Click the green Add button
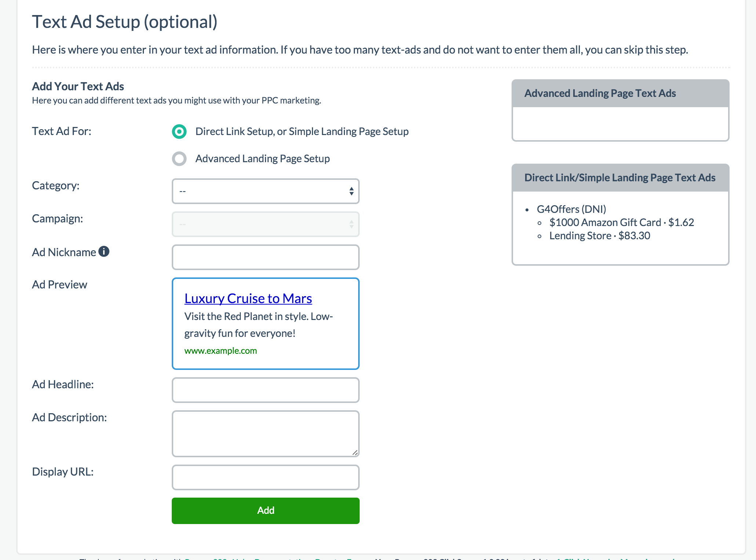 [265, 510]
